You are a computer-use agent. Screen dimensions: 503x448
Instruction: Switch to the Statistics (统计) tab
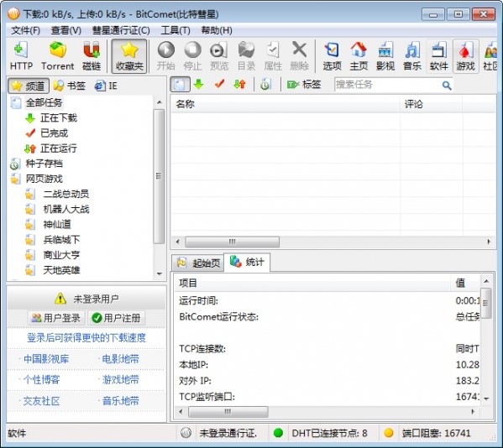tap(247, 262)
